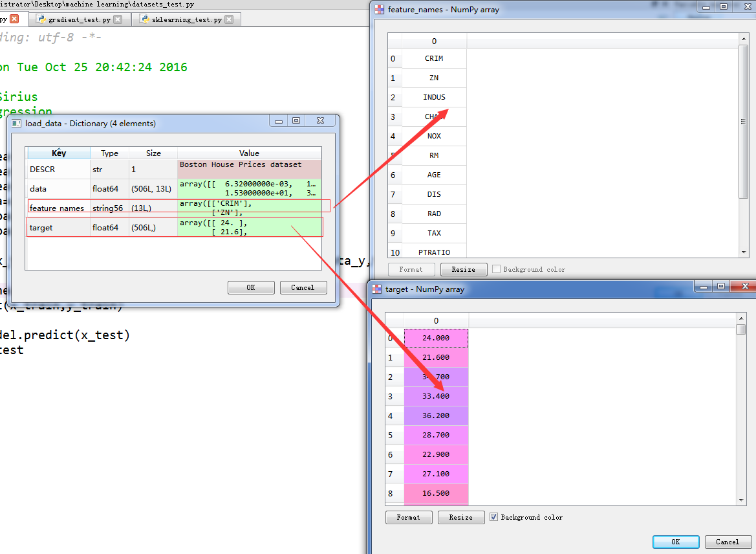Maximize the load_data dictionary window
This screenshot has width=756, height=554.
(x=296, y=120)
